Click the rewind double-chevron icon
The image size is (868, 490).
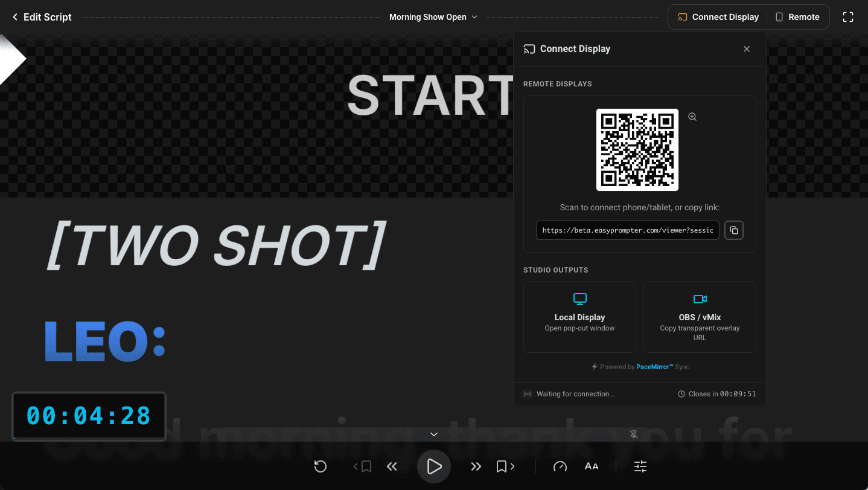point(392,466)
